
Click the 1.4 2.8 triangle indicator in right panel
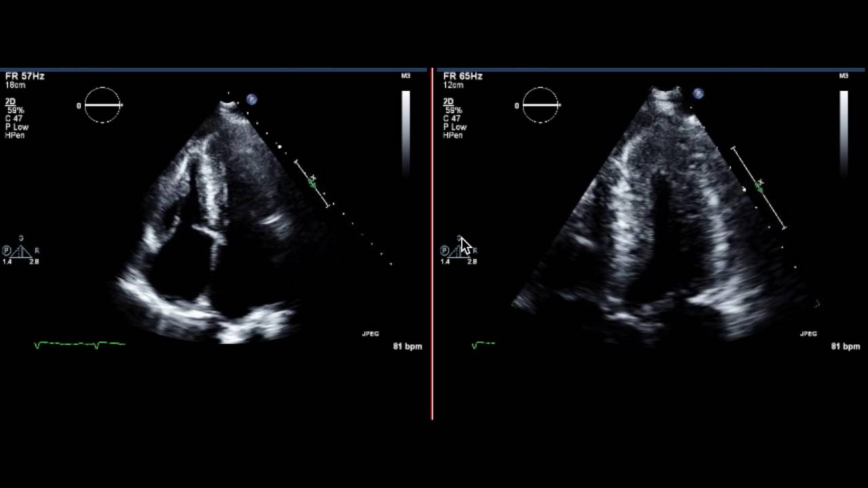459,251
